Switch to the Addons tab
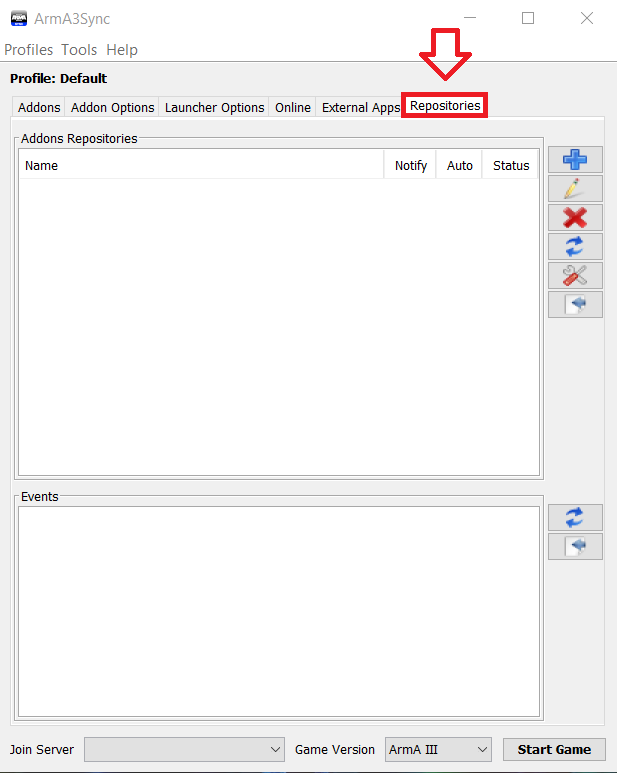The width and height of the screenshot is (617, 773). pos(39,107)
